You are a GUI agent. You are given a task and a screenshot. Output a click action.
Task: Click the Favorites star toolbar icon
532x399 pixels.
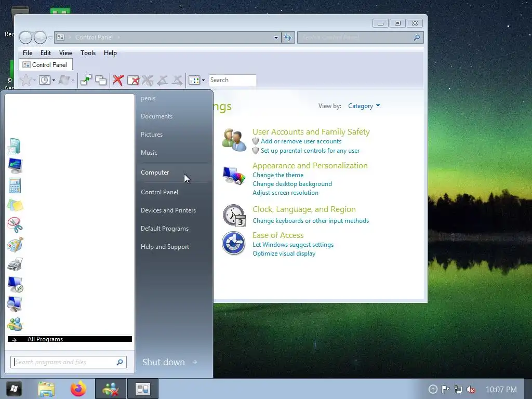coord(26,80)
